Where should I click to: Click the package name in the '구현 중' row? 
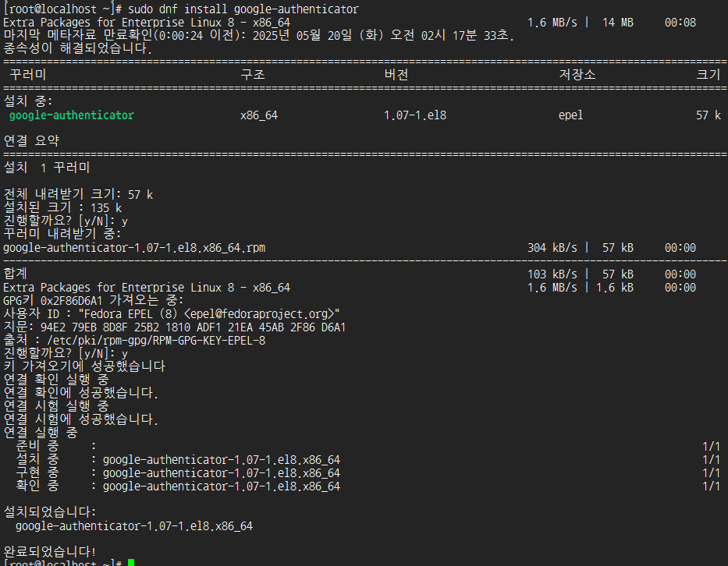[222, 472]
